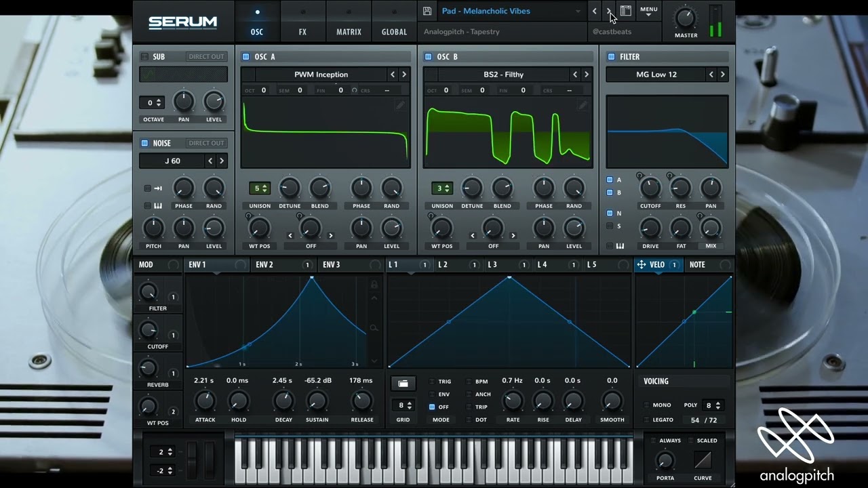This screenshot has height=488, width=868.
Task: Click the OSC A phase lock icon near FIN
Action: point(354,90)
